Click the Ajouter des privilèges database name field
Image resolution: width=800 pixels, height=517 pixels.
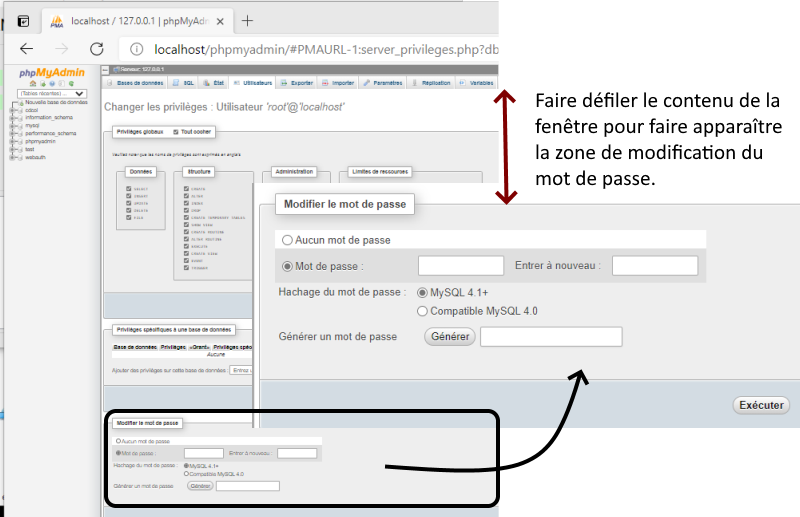(241, 371)
